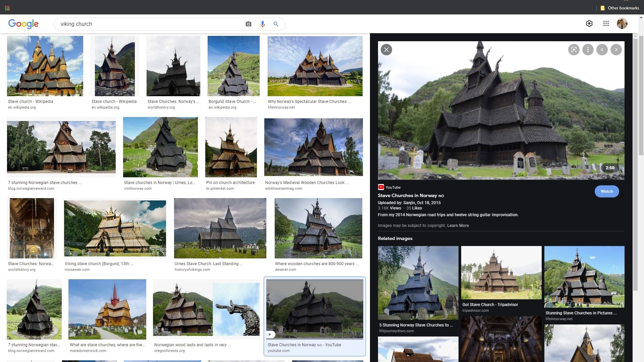Viewport: 644px width, 362px height.
Task: Click the en.wikipedia.org source under Borgund Stave Church
Action: [x=222, y=108]
